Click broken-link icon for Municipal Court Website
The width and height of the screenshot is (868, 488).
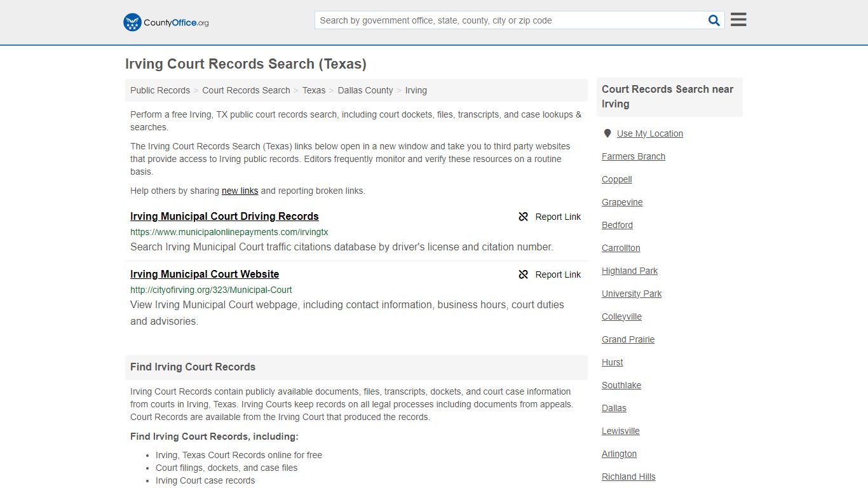pos(524,274)
